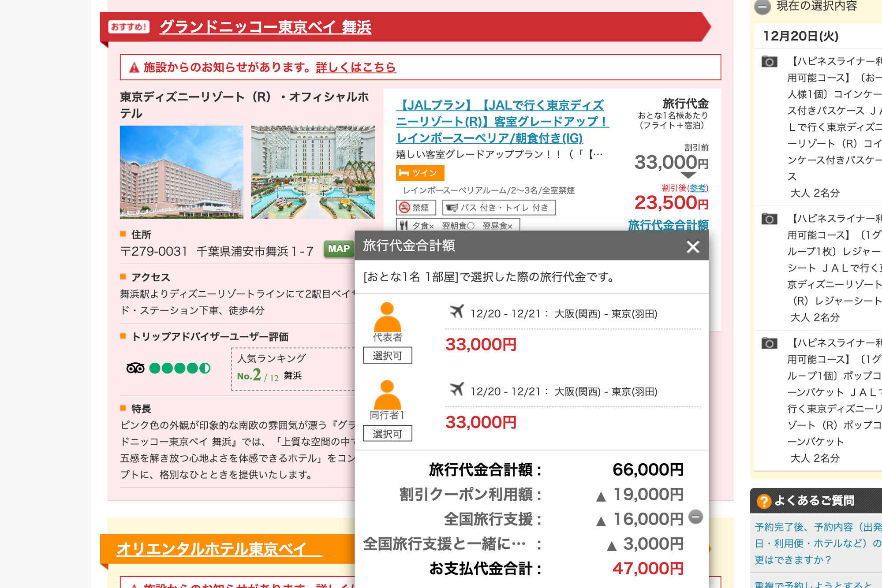Image resolution: width=882 pixels, height=588 pixels.
Task: Click 旅行代金合計額 link under price
Action: coord(668,225)
